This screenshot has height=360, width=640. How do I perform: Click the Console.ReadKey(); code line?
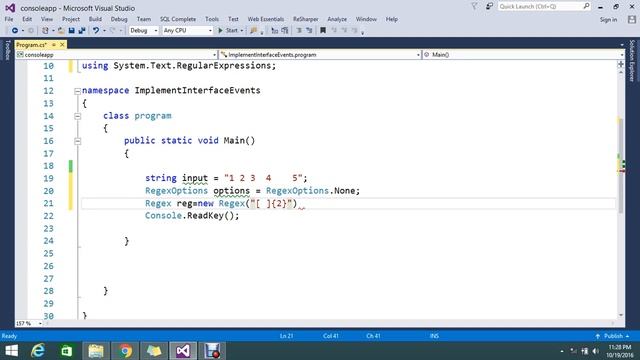[x=192, y=216]
